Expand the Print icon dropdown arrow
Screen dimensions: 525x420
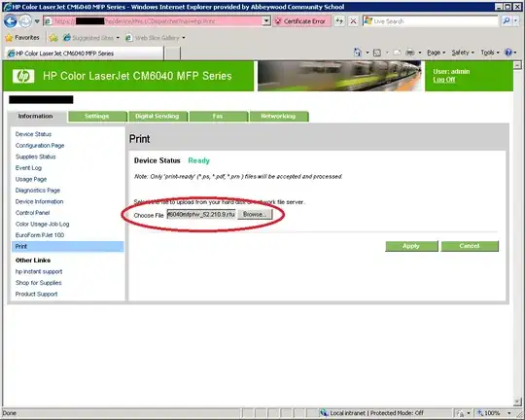[x=420, y=52]
